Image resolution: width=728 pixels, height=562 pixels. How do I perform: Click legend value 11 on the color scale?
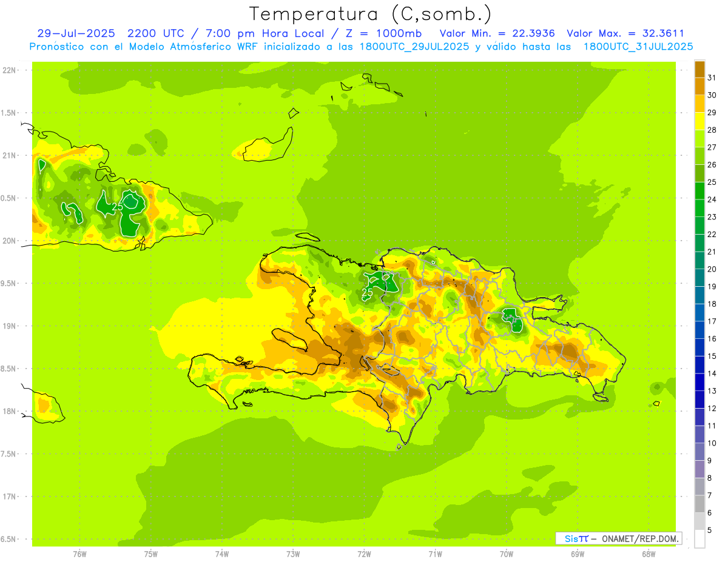pyautogui.click(x=712, y=426)
